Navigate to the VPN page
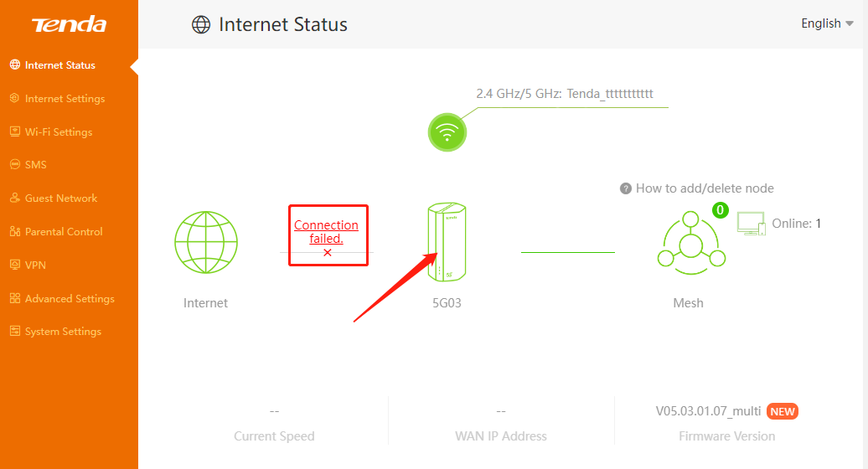868x469 pixels. [35, 265]
